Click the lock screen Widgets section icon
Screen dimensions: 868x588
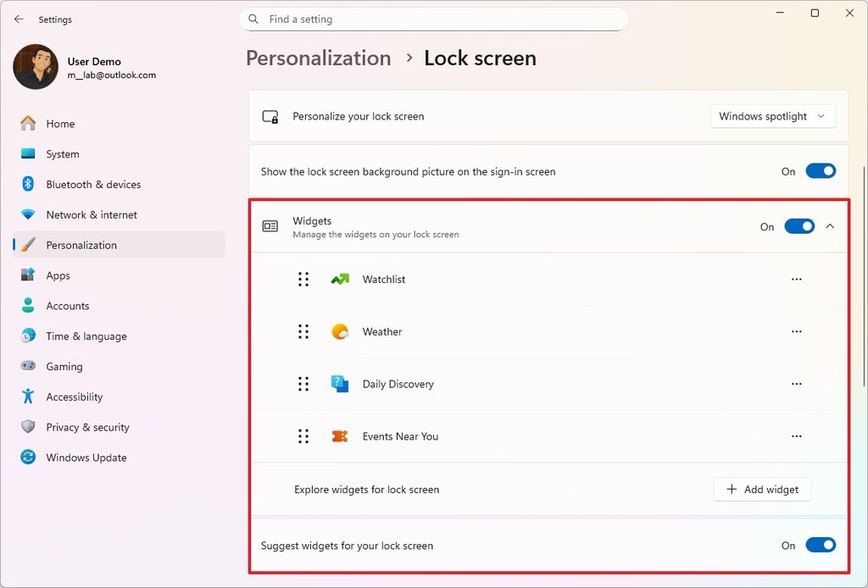tap(270, 226)
